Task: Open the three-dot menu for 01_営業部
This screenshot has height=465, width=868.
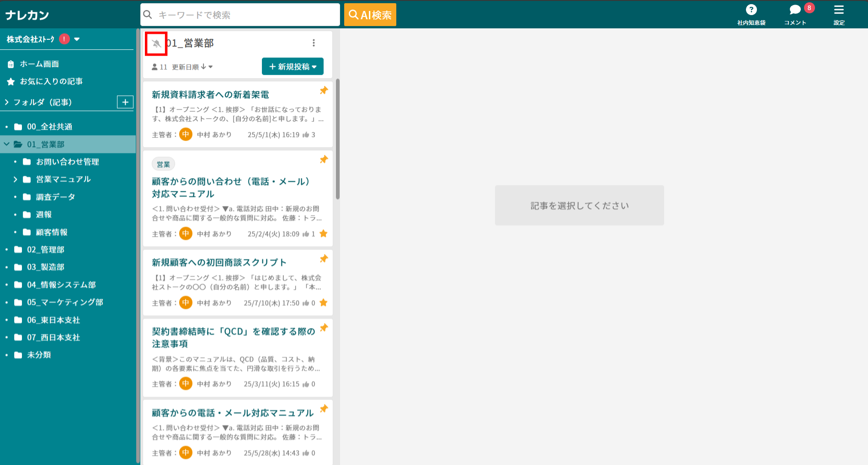Action: click(x=314, y=42)
